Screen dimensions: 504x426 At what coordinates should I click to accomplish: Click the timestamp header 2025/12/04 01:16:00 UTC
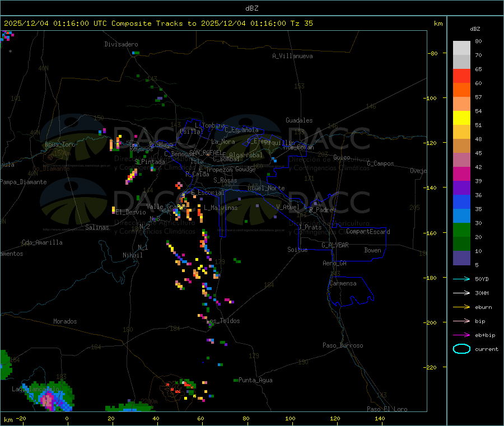click(x=55, y=24)
